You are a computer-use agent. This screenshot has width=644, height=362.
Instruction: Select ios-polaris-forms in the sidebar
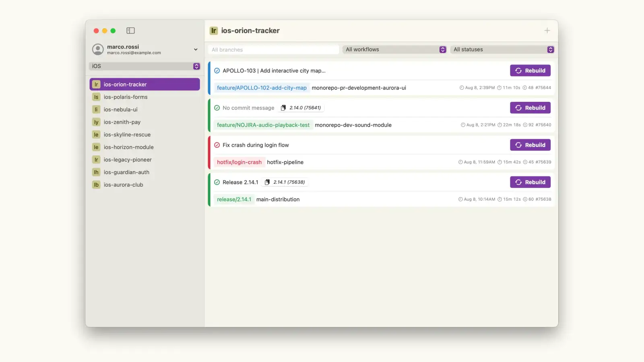pyautogui.click(x=144, y=97)
